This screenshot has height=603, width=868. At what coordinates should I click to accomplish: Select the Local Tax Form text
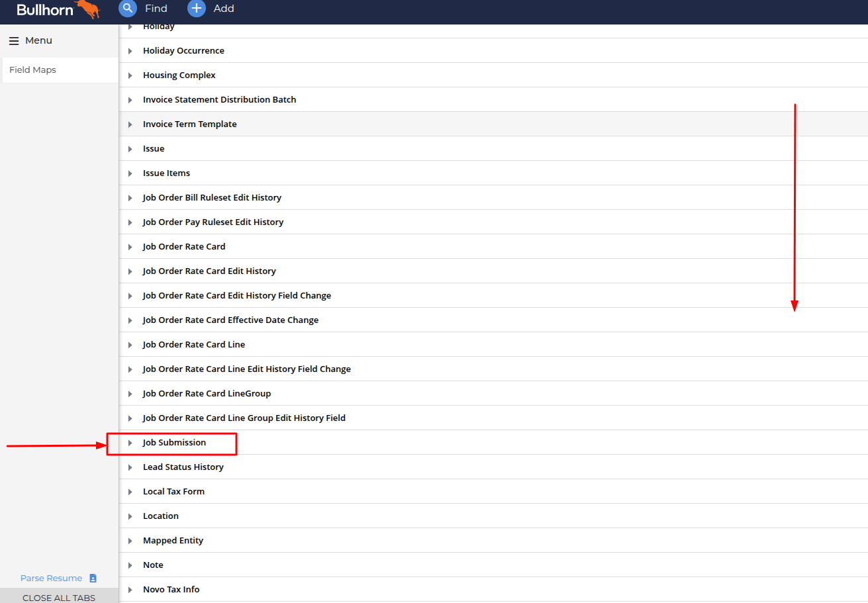click(173, 491)
